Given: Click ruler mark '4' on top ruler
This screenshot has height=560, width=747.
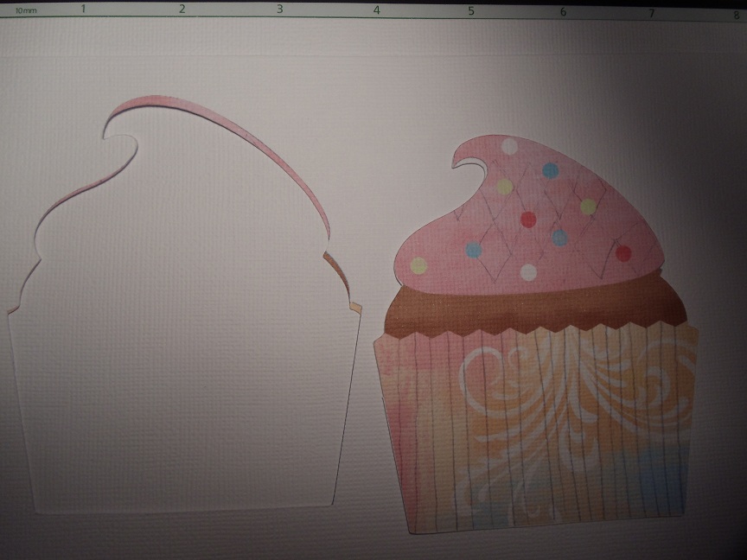Looking at the screenshot, I should tap(377, 10).
